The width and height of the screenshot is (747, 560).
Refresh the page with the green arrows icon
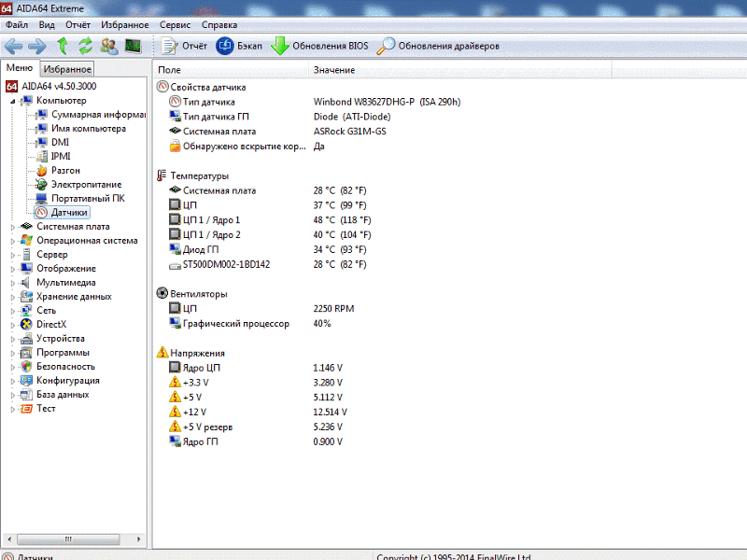pyautogui.click(x=85, y=46)
